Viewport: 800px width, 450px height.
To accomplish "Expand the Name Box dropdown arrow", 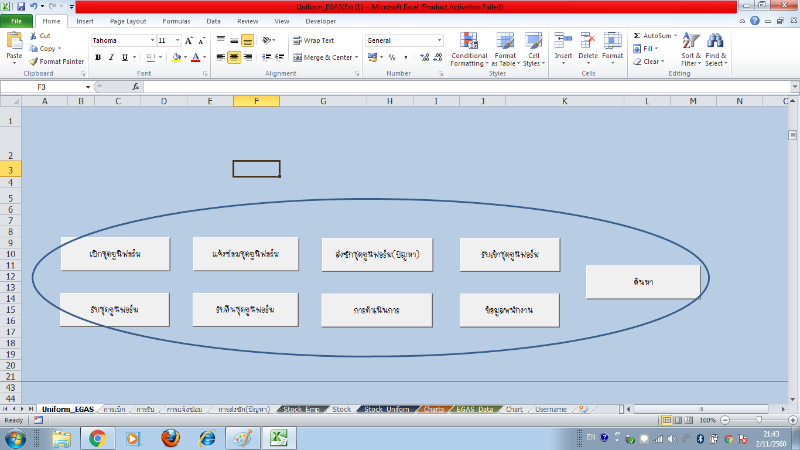I will [x=88, y=87].
